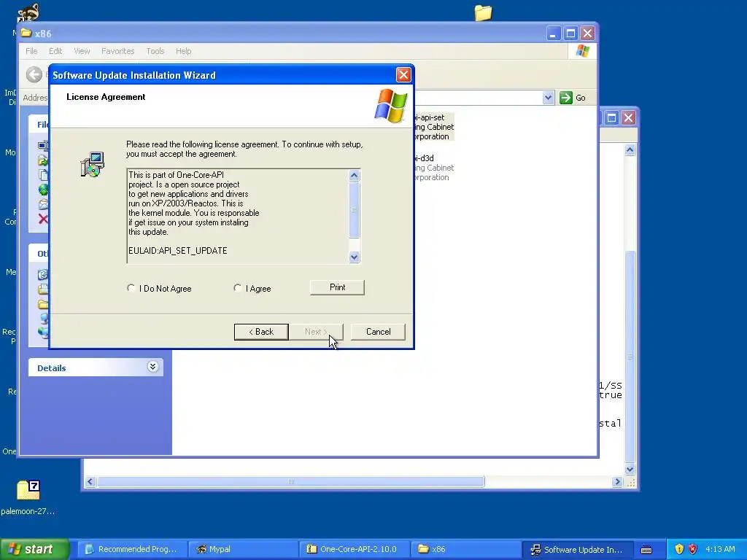This screenshot has height=560, width=747.
Task: Open the View menu in x86 window
Action: click(x=82, y=51)
